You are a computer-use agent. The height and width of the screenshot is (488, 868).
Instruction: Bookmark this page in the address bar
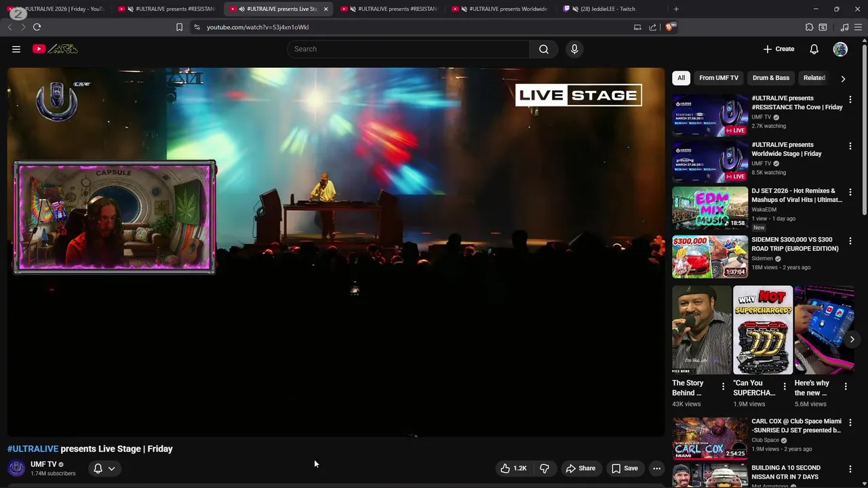tap(179, 27)
